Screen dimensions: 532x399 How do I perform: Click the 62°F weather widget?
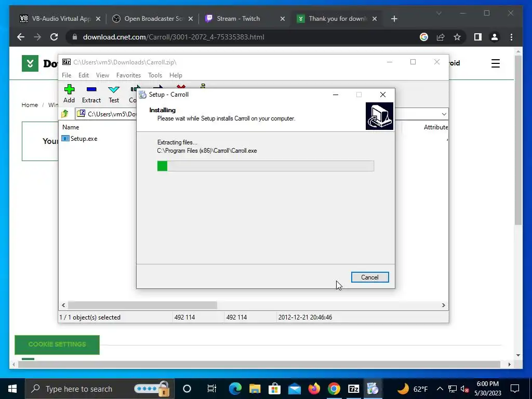[x=412, y=389]
